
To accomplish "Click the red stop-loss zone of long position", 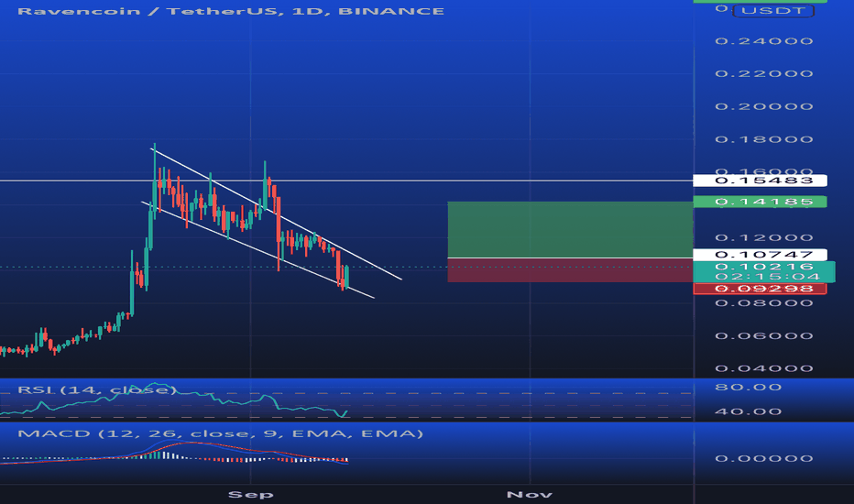I will pos(570,270).
